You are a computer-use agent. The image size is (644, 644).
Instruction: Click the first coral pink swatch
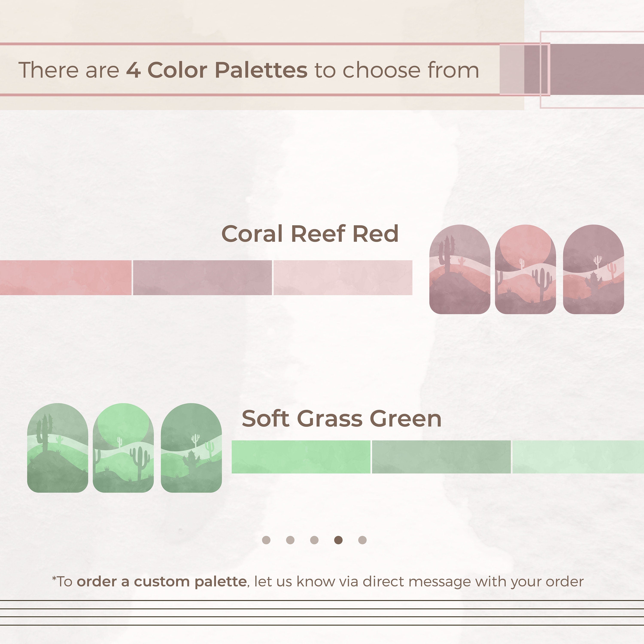point(65,278)
